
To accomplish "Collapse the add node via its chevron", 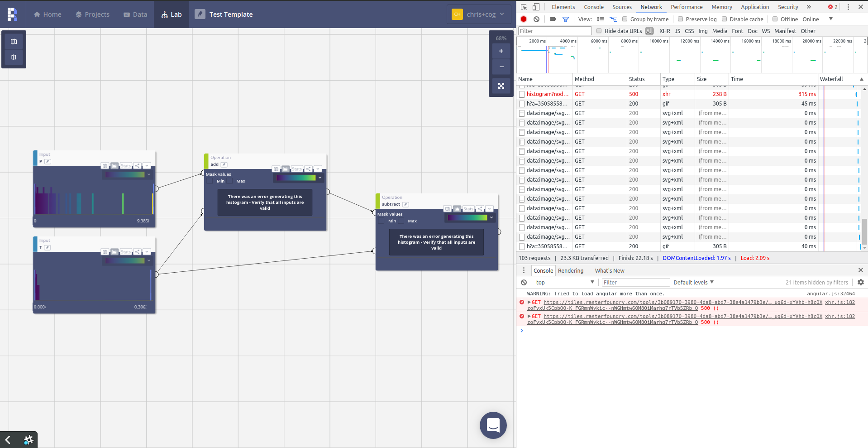I will 318,169.
